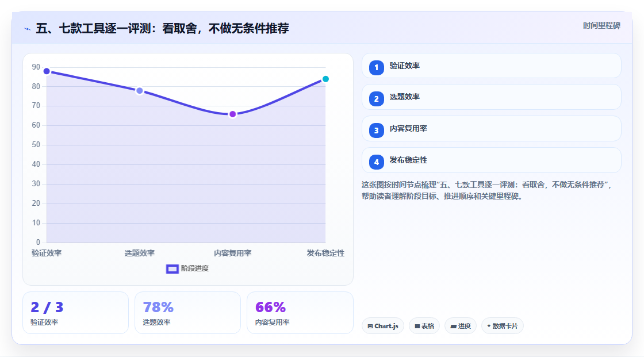This screenshot has width=644, height=357.
Task: Click the 时间里程碑 label in header
Action: point(601,26)
